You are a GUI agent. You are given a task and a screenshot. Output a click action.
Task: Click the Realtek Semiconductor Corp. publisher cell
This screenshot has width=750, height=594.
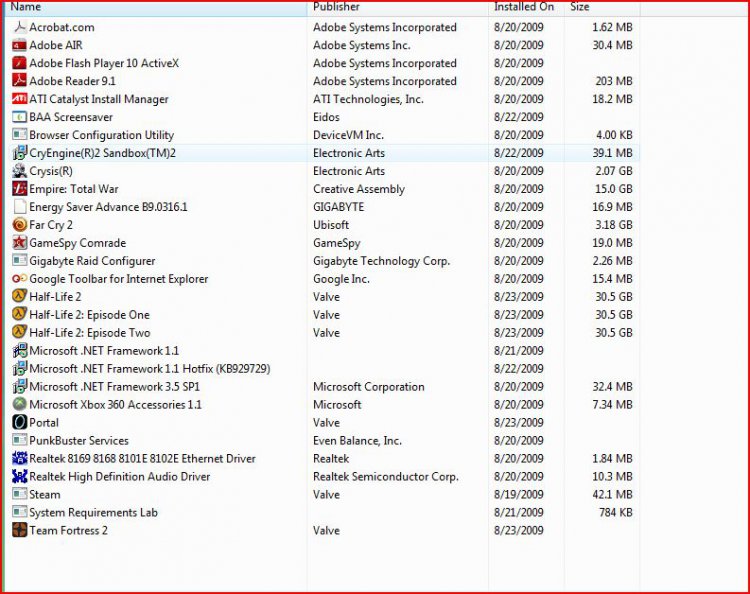(386, 477)
